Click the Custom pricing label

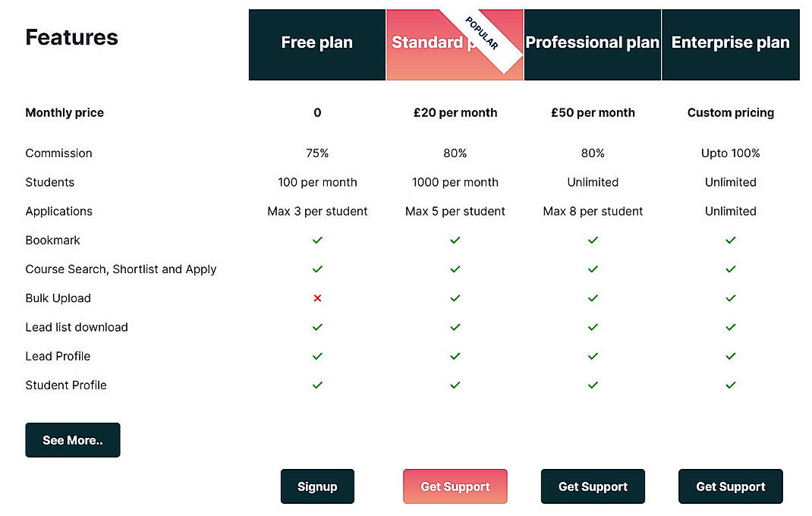coord(730,112)
